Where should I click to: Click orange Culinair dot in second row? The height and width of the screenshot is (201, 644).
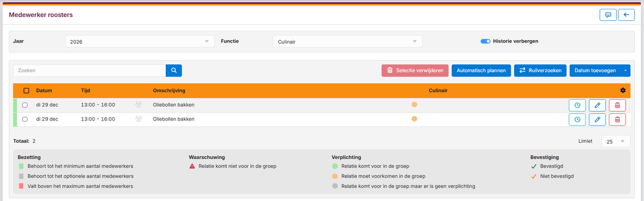[x=414, y=119]
